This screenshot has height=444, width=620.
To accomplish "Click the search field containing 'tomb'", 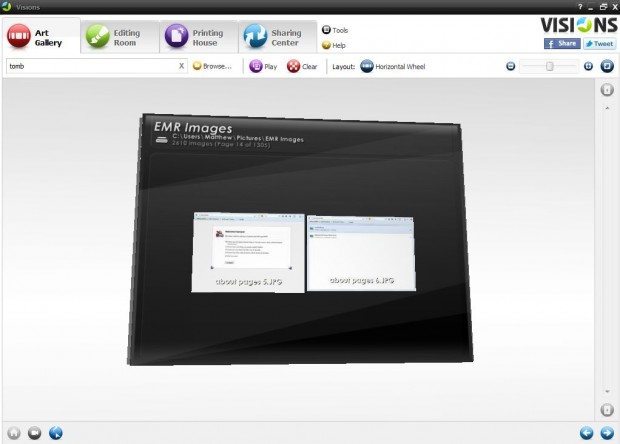I will point(91,66).
